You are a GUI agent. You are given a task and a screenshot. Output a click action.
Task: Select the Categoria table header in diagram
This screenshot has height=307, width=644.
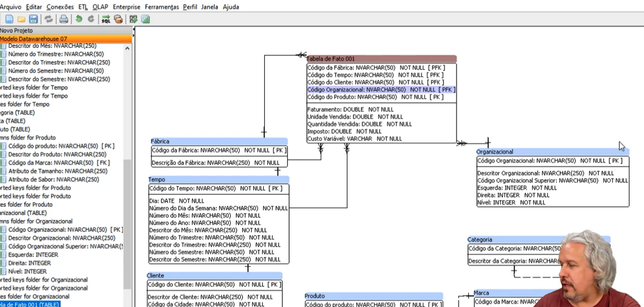point(539,240)
